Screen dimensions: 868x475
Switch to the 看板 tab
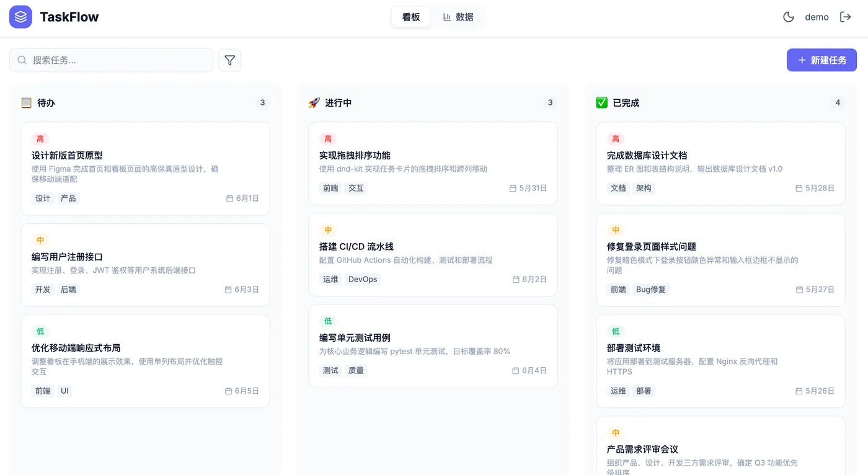click(411, 17)
